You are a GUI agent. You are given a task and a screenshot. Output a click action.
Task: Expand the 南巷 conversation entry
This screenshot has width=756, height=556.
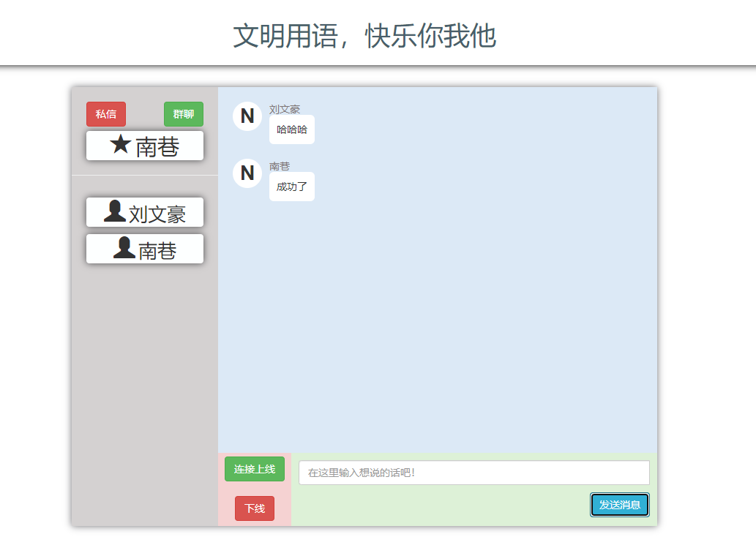[144, 248]
